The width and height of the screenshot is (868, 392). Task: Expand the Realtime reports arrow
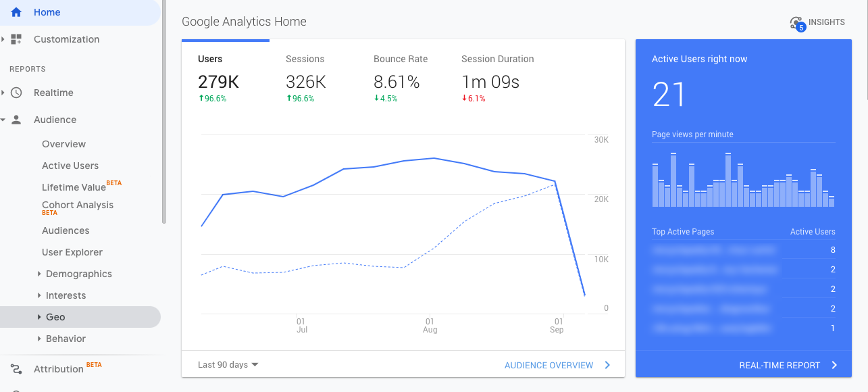(3, 93)
